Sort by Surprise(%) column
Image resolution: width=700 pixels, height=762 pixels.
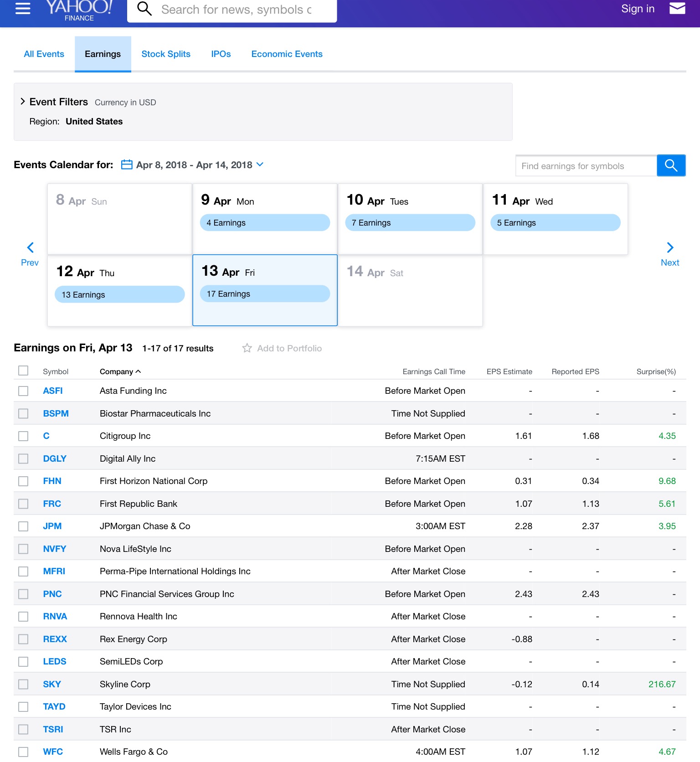(x=656, y=371)
